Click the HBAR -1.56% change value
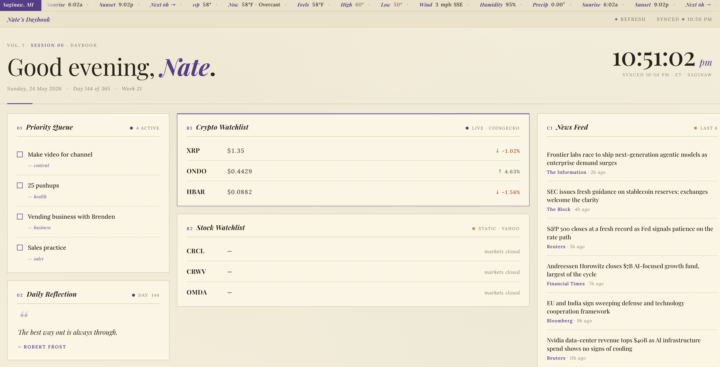 click(508, 192)
